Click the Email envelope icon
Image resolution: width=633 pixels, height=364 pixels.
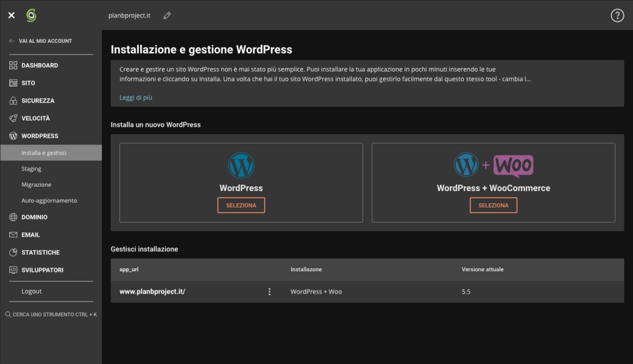(14, 235)
